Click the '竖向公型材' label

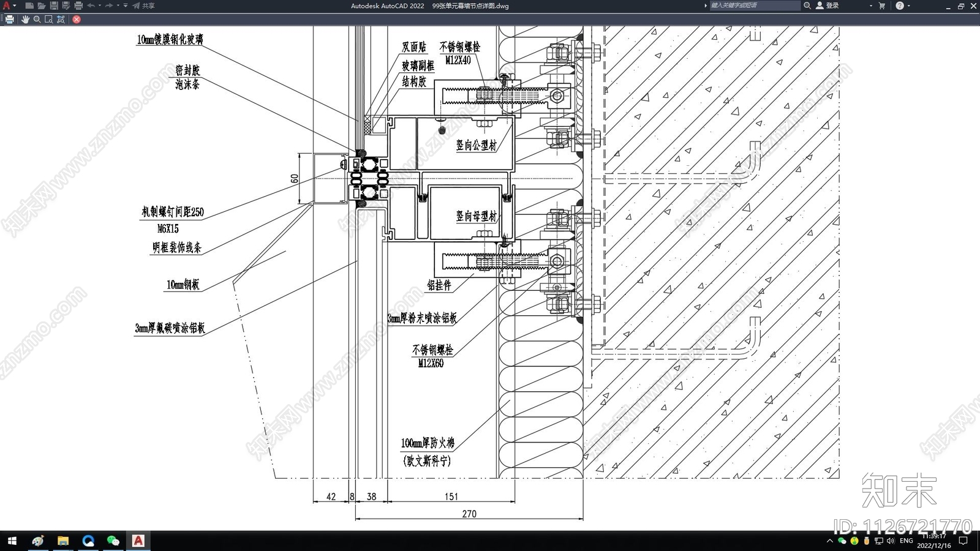[477, 145]
